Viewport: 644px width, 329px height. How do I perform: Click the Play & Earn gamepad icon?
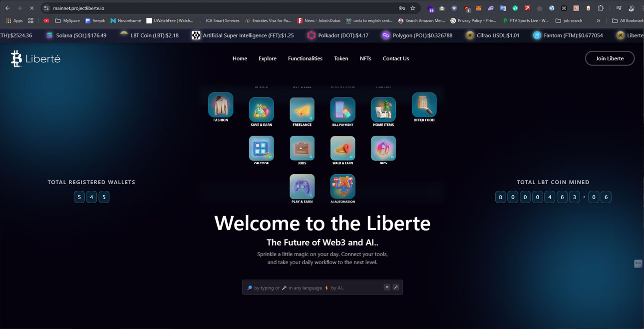pyautogui.click(x=302, y=187)
